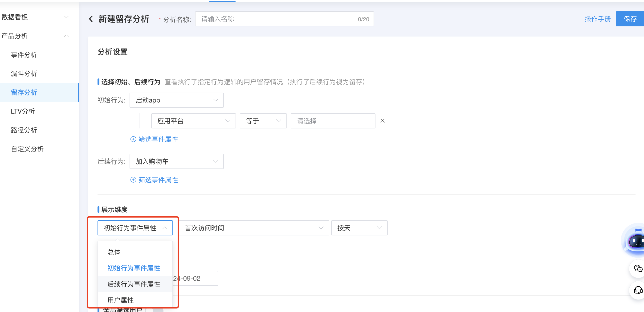This screenshot has height=312, width=644.
Task: Focus the 分析名称 input field
Action: click(x=284, y=19)
